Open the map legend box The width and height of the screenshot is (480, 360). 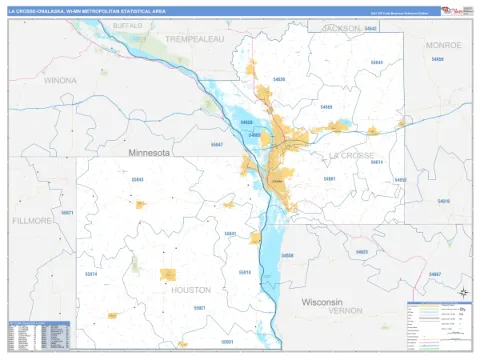(439, 326)
